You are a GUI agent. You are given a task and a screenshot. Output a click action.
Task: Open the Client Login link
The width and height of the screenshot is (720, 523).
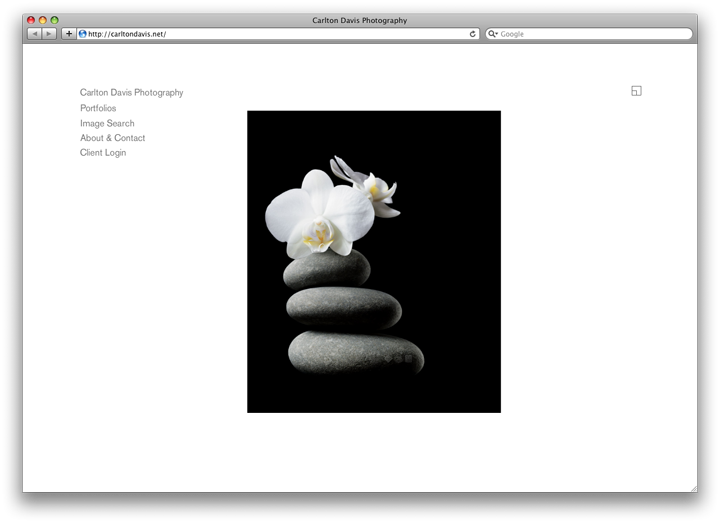click(103, 152)
